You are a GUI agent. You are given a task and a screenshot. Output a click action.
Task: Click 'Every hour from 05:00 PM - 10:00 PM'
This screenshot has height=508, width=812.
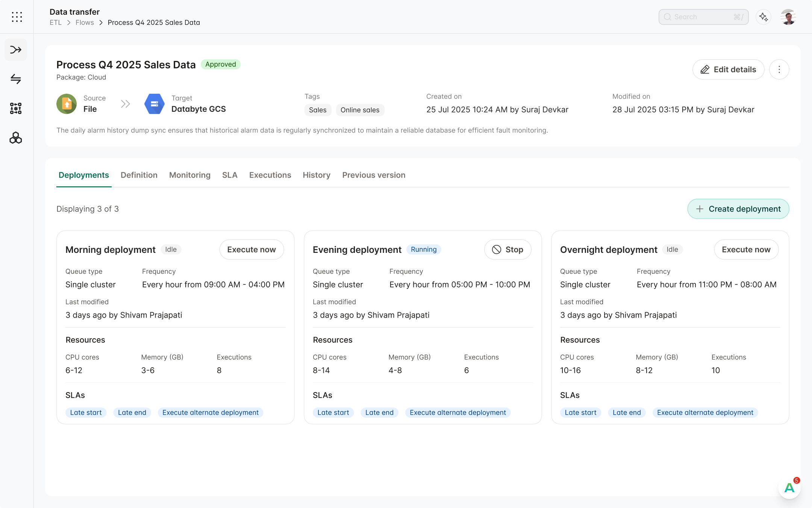[x=460, y=284]
